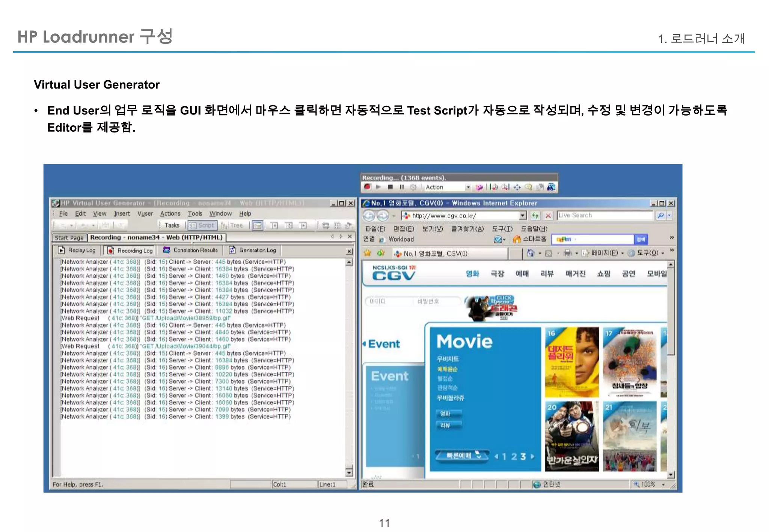Click the last blue icon in recording toolbar
Viewport: 769px width, 532px height.
[551, 187]
